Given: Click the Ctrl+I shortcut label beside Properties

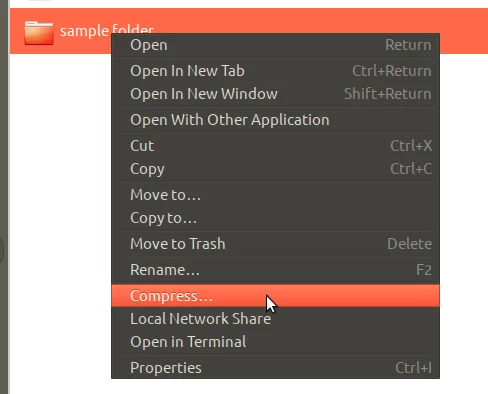Looking at the screenshot, I should pyautogui.click(x=414, y=368).
